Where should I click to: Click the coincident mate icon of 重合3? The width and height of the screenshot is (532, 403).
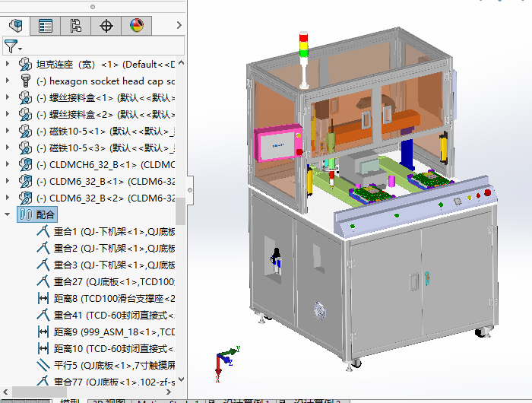point(43,265)
